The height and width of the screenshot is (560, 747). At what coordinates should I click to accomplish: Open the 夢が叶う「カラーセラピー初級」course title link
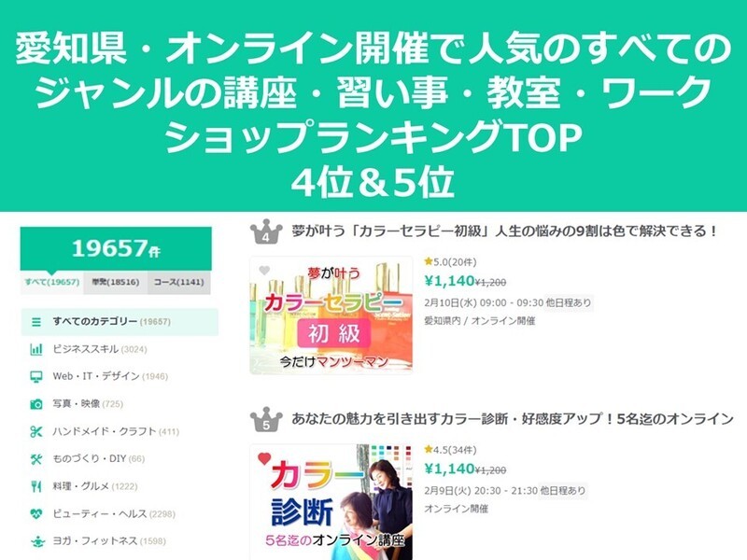[505, 231]
